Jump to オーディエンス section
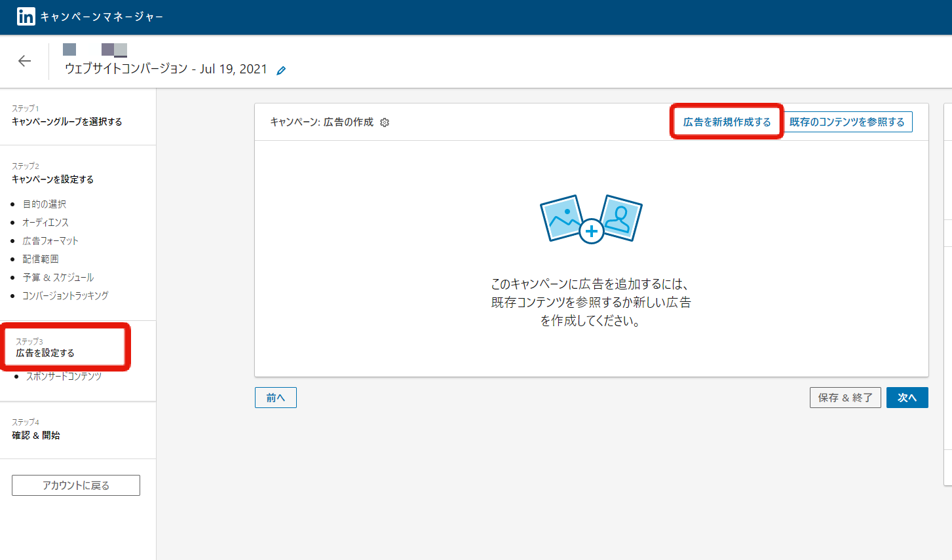This screenshot has width=952, height=560. (46, 223)
